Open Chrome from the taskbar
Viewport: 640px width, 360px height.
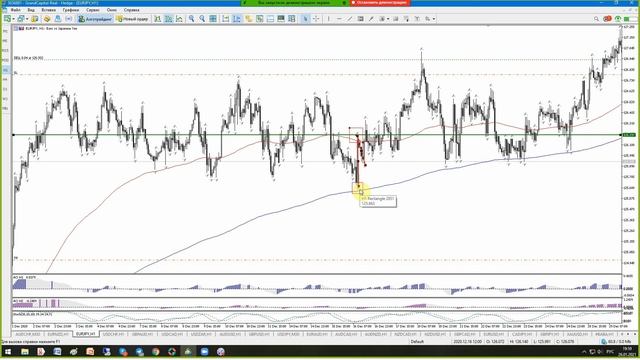[x=156, y=351]
